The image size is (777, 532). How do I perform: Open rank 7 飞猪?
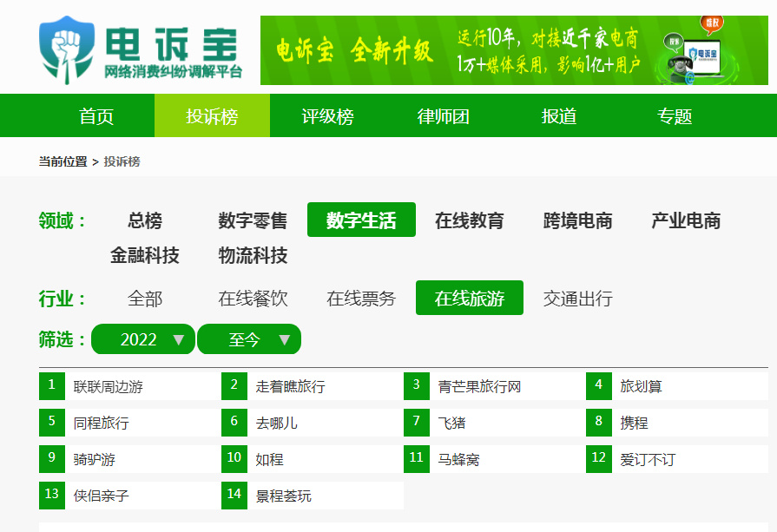[x=495, y=423]
